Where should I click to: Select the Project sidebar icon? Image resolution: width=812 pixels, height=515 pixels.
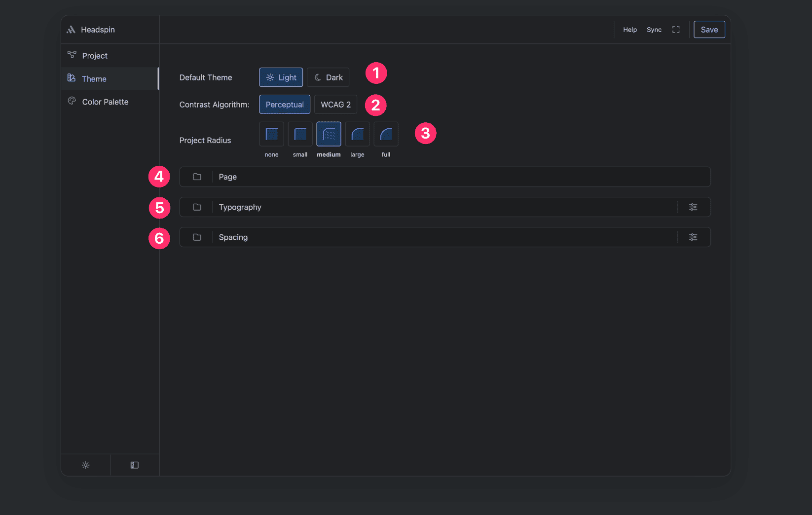coord(72,55)
